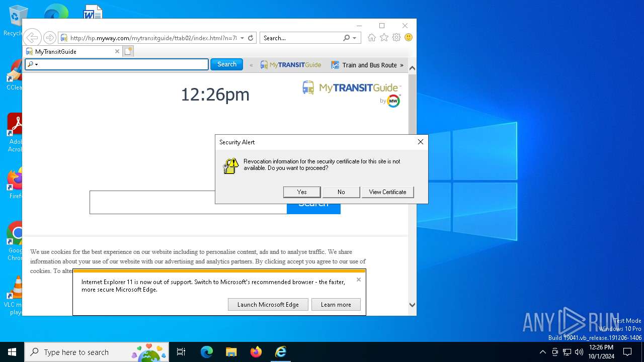
Task: Close the Security Alert dialog
Action: (421, 142)
